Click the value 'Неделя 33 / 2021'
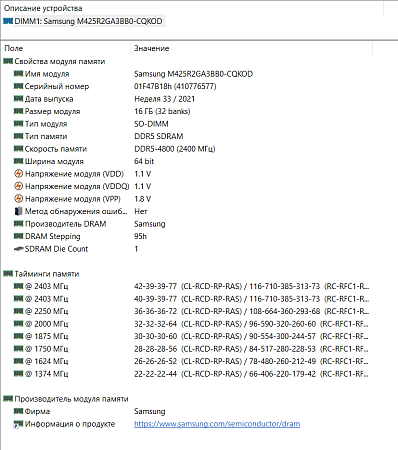 (x=164, y=99)
